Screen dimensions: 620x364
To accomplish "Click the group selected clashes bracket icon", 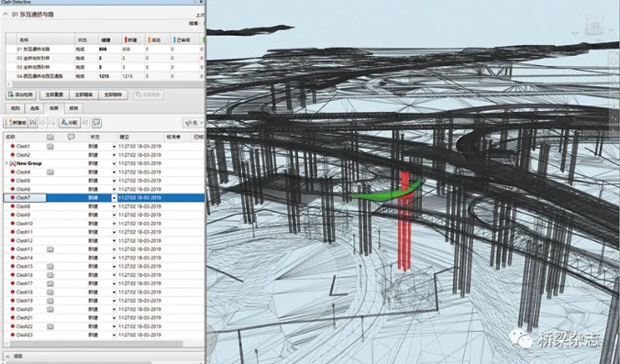I will click(33, 123).
